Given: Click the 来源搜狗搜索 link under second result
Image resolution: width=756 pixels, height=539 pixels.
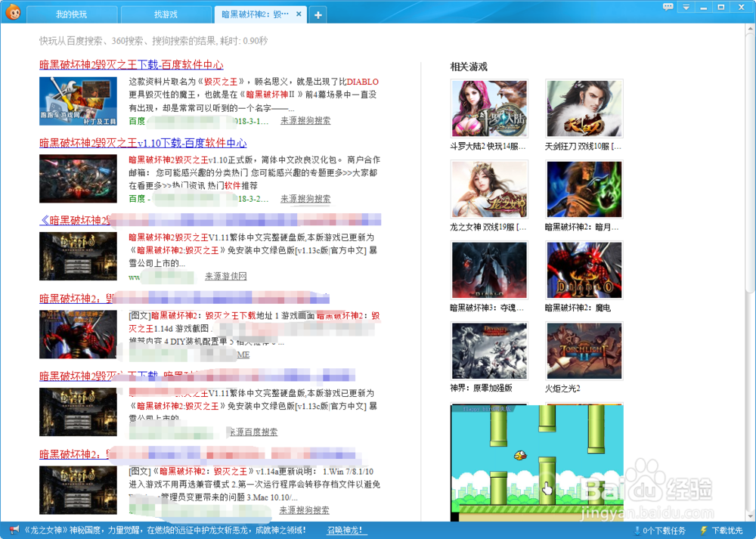Looking at the screenshot, I should point(305,199).
